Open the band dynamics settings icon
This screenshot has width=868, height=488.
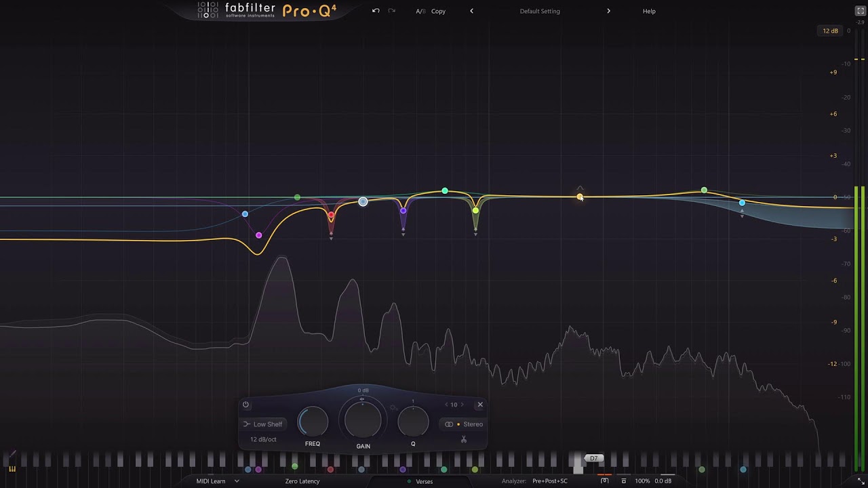[393, 407]
